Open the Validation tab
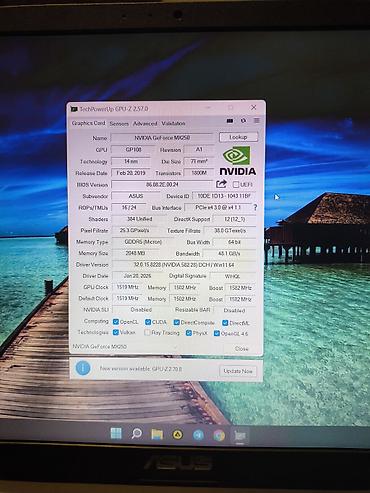Screen dimensions: 370x493 (173, 123)
